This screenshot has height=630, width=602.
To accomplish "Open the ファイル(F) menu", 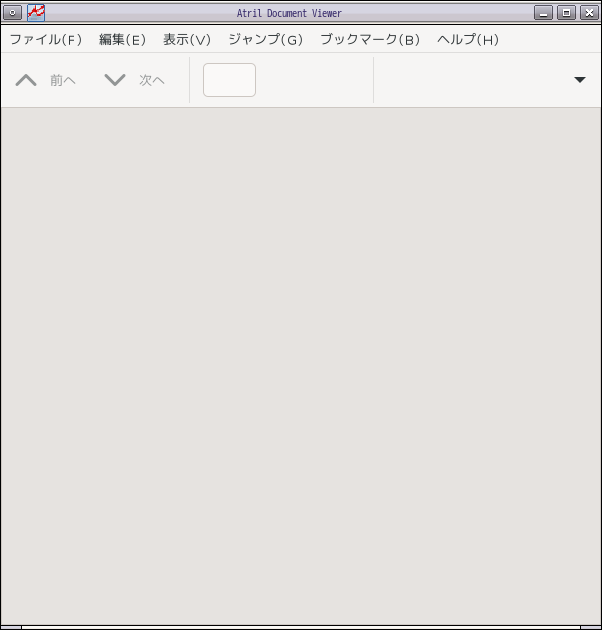I will pos(46,39).
